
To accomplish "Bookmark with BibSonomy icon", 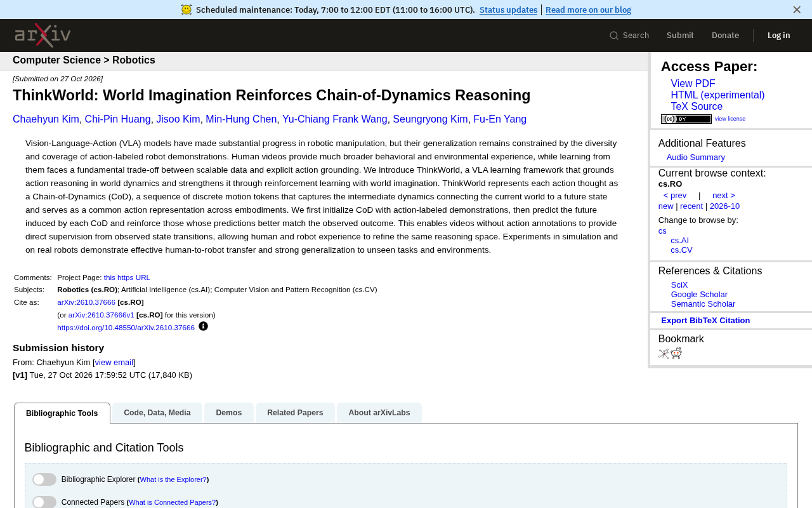I will 664,354.
